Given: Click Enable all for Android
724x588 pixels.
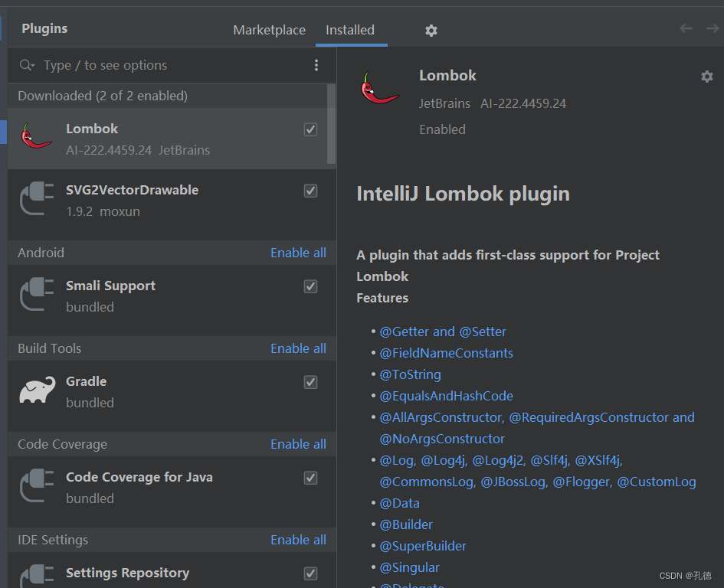Looking at the screenshot, I should click(298, 253).
